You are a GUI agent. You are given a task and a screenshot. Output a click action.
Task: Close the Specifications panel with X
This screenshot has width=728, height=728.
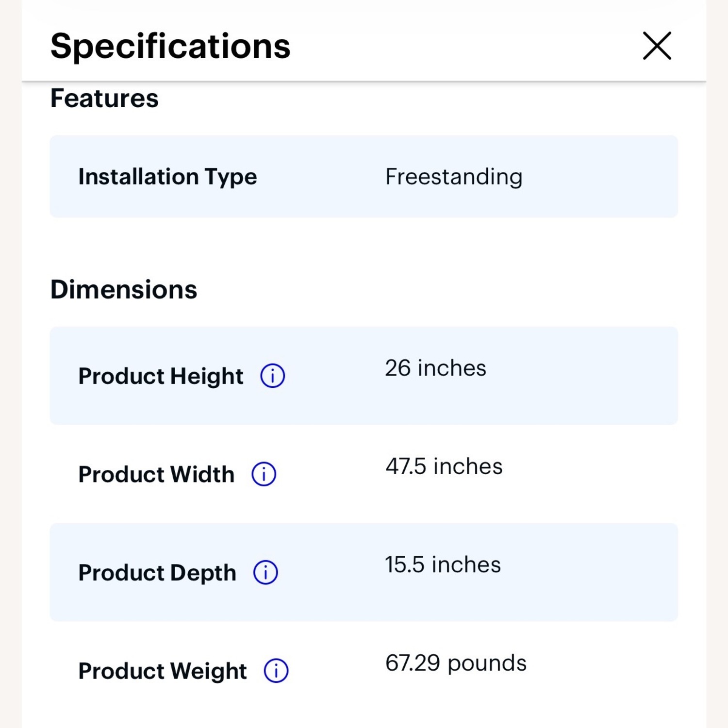click(657, 46)
